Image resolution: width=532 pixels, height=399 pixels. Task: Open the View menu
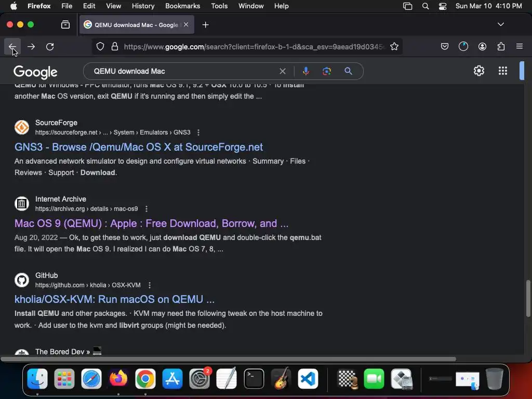point(113,6)
